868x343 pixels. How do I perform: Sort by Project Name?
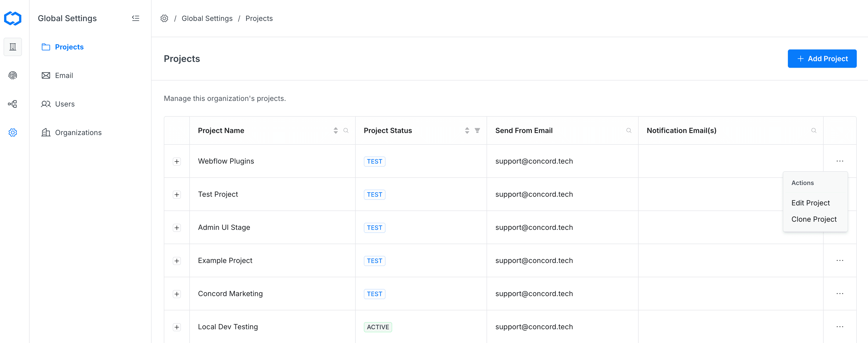(x=335, y=131)
